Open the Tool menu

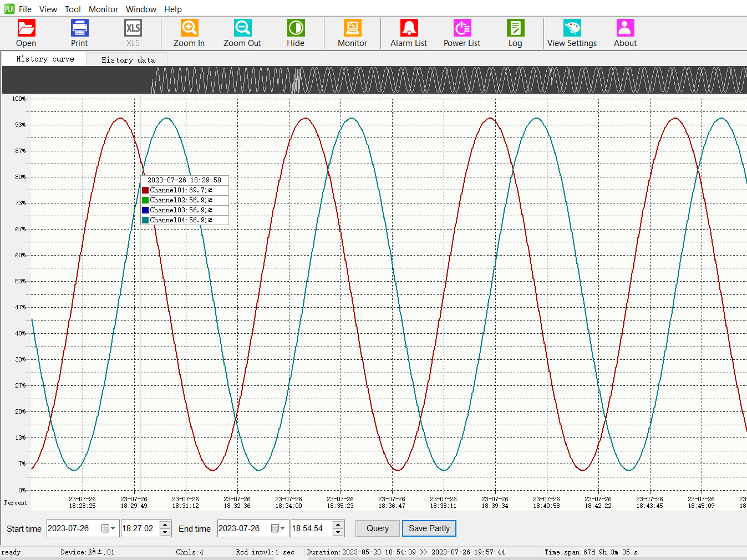coord(73,9)
